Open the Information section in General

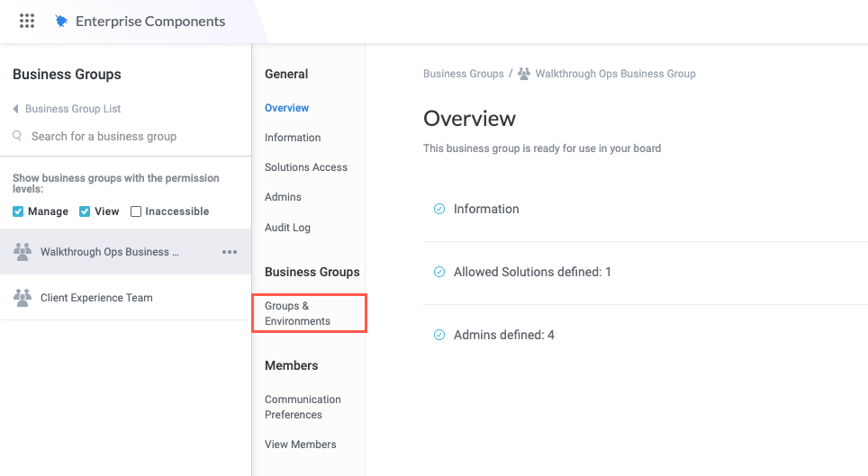click(x=293, y=138)
